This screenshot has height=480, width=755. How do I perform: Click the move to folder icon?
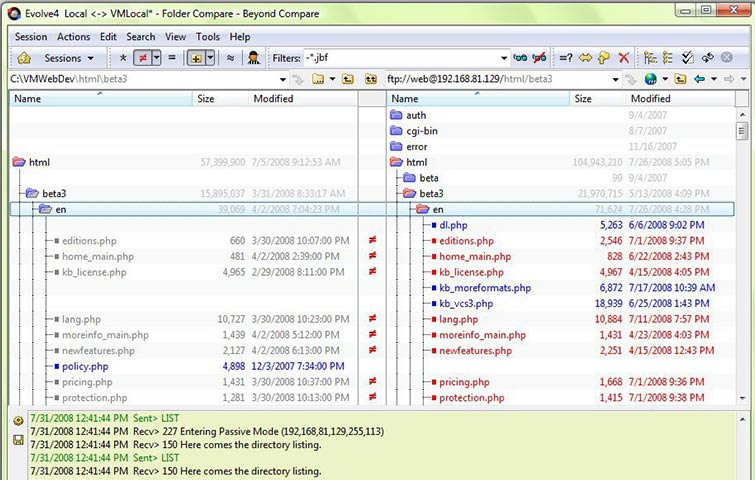tap(604, 58)
